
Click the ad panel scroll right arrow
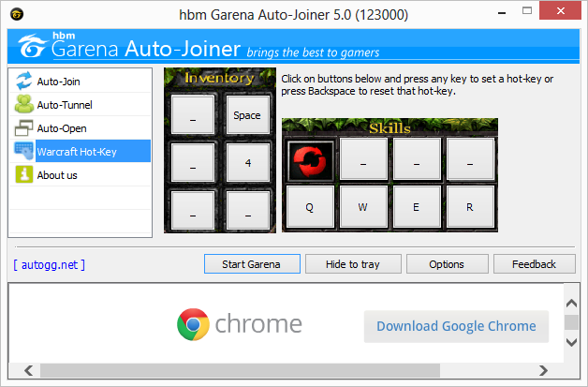(543, 370)
